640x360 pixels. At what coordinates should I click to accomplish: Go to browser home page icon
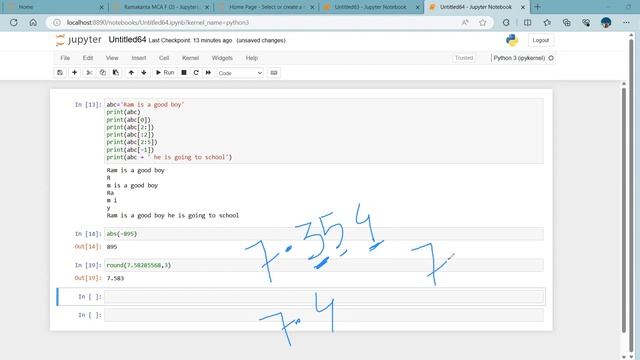click(x=33, y=22)
